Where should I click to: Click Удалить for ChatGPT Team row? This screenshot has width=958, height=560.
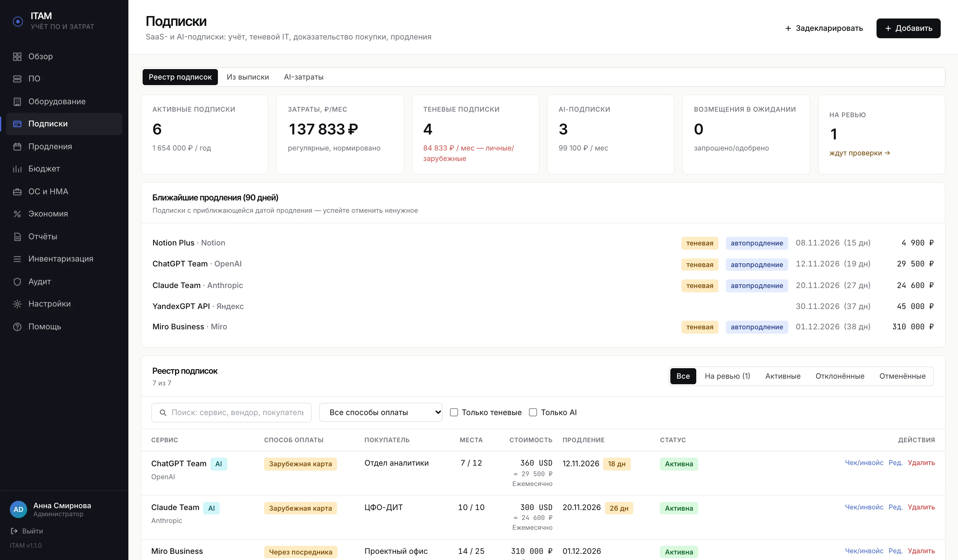921,462
